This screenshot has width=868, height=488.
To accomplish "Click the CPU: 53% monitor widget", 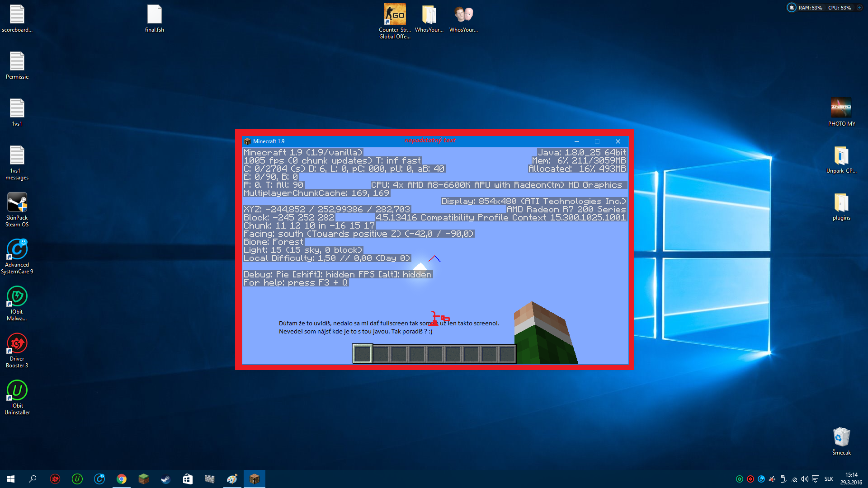I will pyautogui.click(x=840, y=8).
